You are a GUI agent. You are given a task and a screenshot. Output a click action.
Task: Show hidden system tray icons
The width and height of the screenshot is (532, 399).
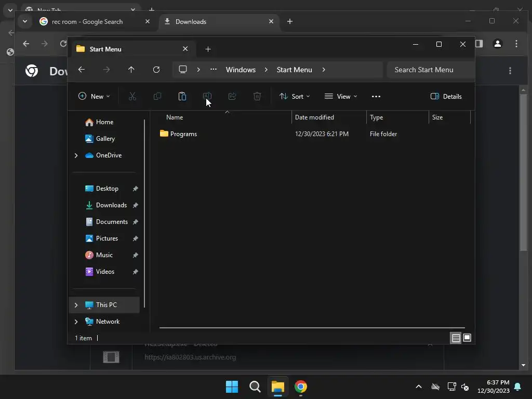[x=419, y=387]
